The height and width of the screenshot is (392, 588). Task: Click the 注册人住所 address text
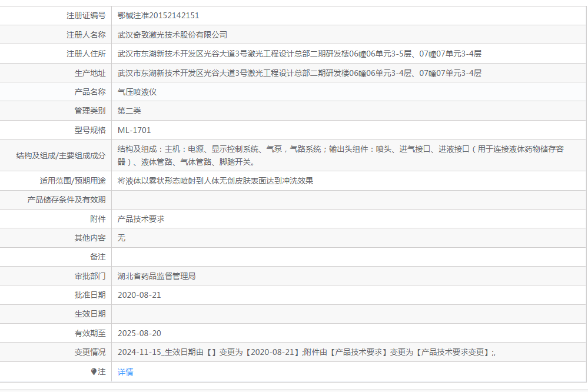pos(299,54)
